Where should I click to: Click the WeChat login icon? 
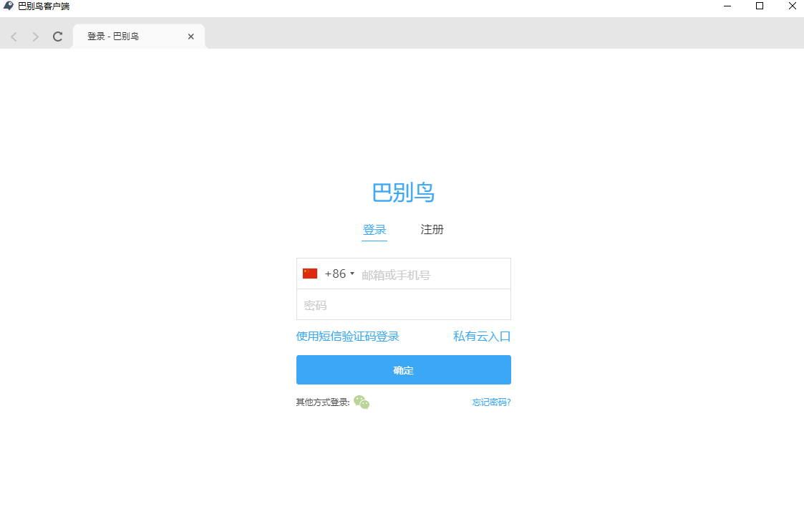[x=362, y=402]
